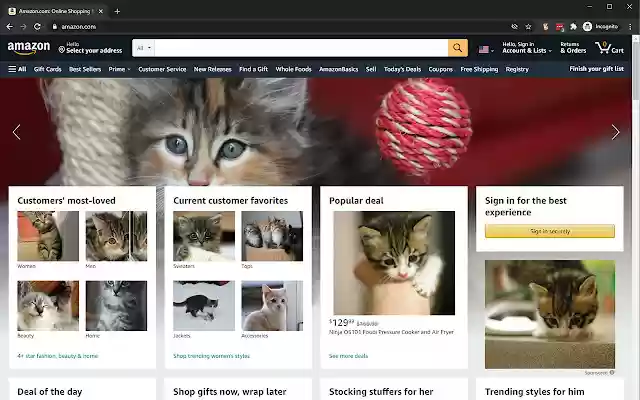Expand the Prime dropdown
640x400 pixels.
click(x=119, y=69)
